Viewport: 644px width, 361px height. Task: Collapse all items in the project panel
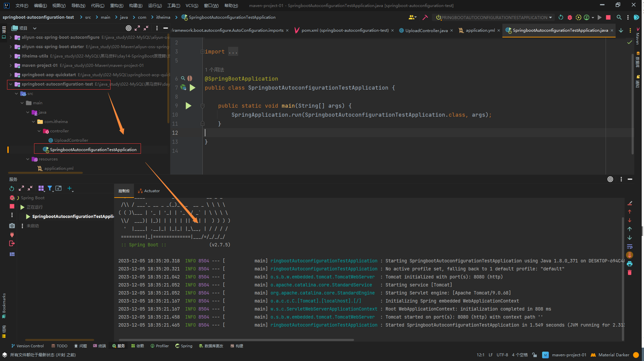tap(146, 28)
